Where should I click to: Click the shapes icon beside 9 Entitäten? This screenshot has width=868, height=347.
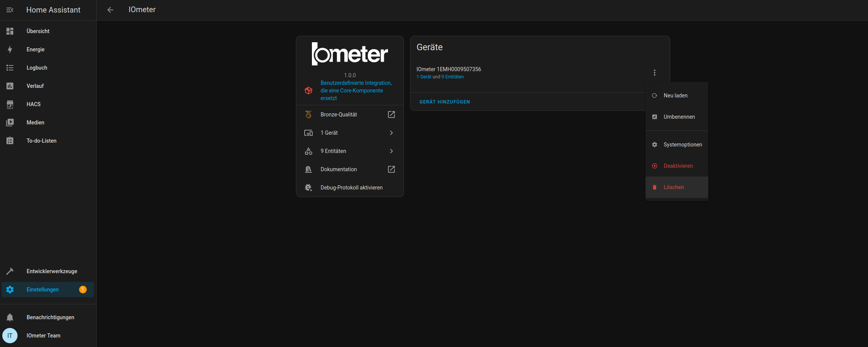coord(308,151)
